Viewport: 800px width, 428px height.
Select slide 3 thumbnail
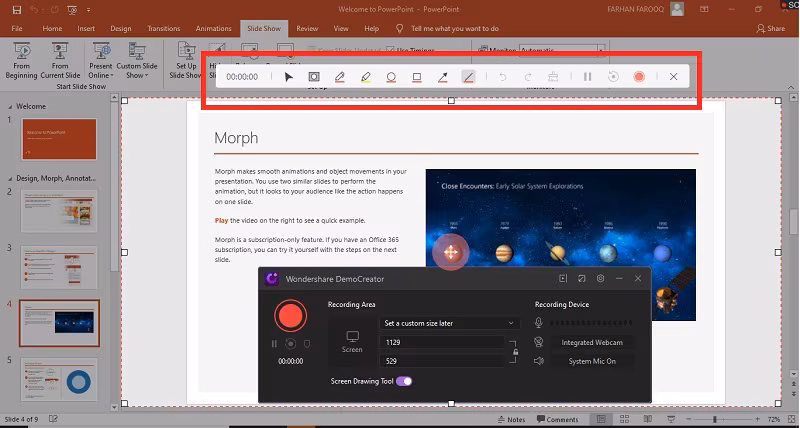click(x=59, y=267)
